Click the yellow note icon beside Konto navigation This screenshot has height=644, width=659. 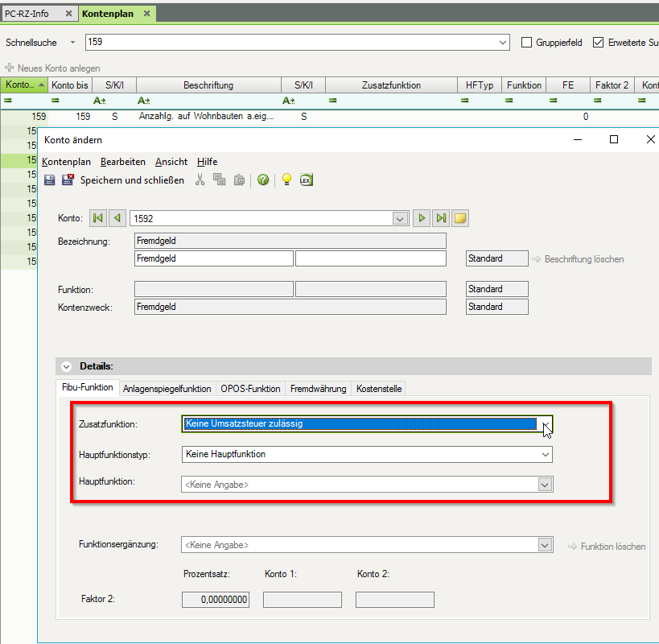[460, 218]
